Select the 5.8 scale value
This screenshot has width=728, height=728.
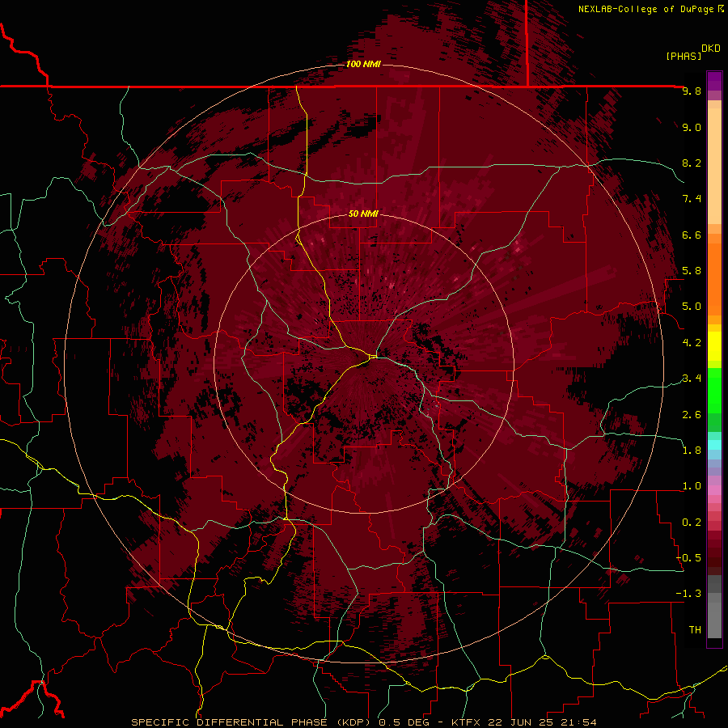(x=692, y=271)
